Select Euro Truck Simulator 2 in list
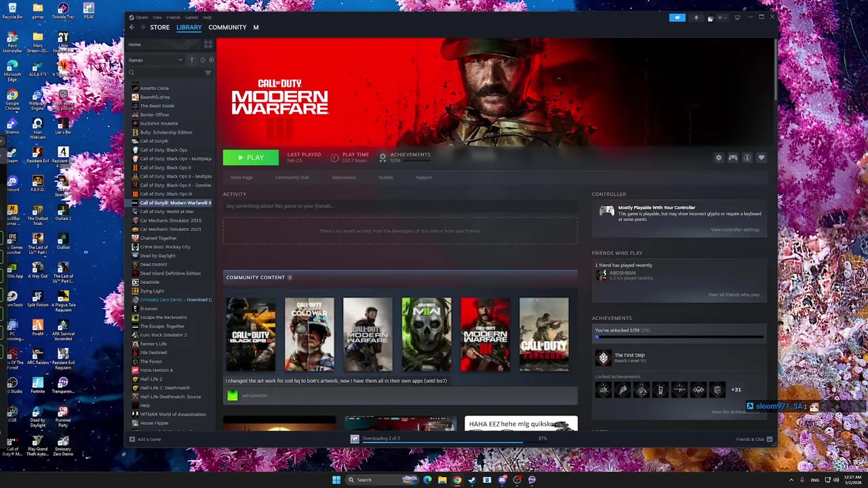The image size is (868, 488). click(163, 335)
